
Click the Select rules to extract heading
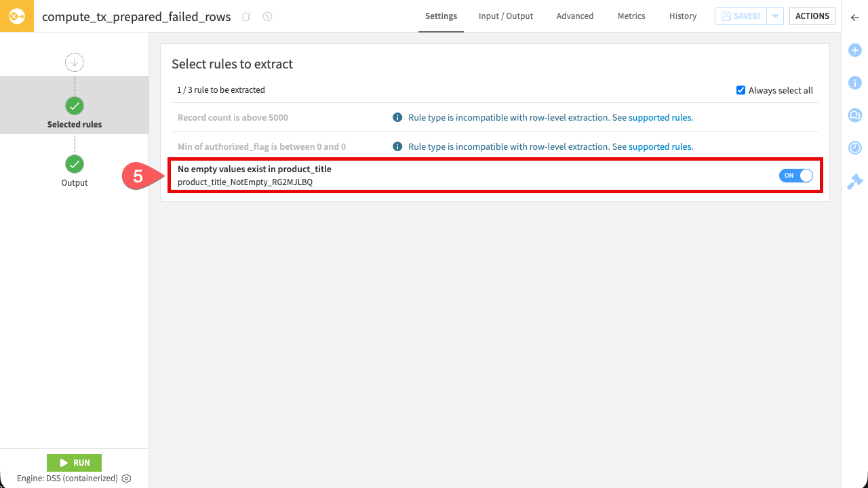[x=232, y=64]
